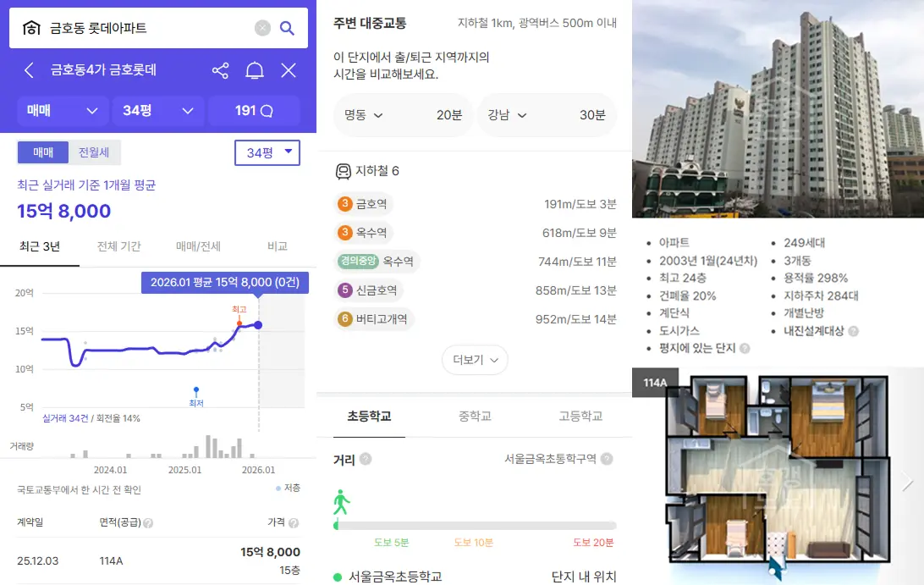The image size is (924, 585).
Task: Click help icon beside 내진설계대상
Action: click(854, 331)
